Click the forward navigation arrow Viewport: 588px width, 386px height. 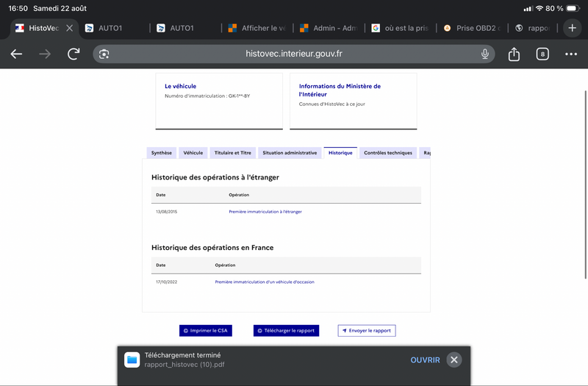tap(45, 54)
